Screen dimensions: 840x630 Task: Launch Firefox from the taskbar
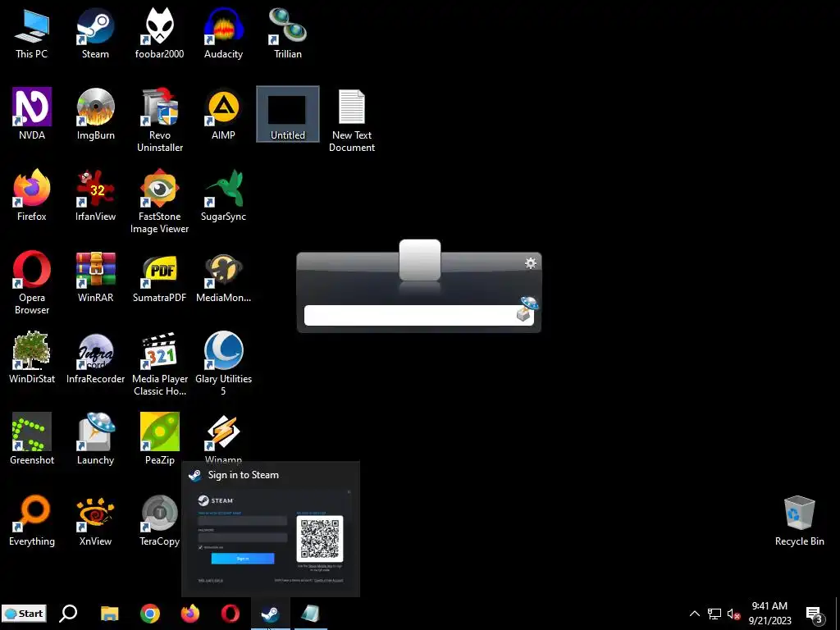(190, 614)
